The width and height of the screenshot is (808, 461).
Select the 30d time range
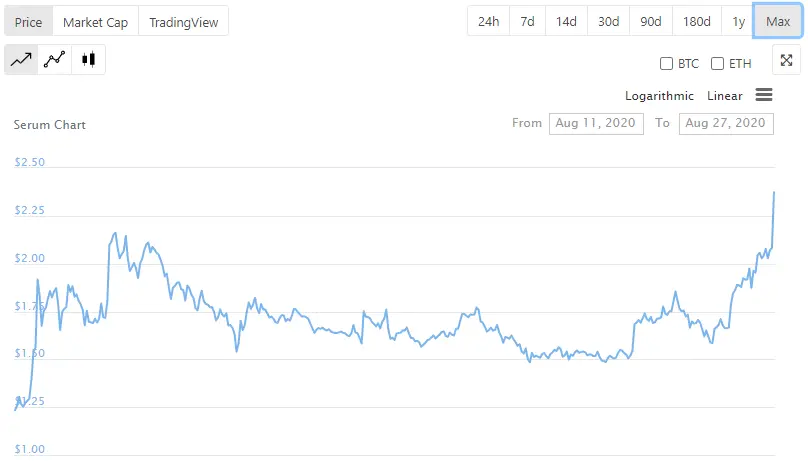click(609, 21)
